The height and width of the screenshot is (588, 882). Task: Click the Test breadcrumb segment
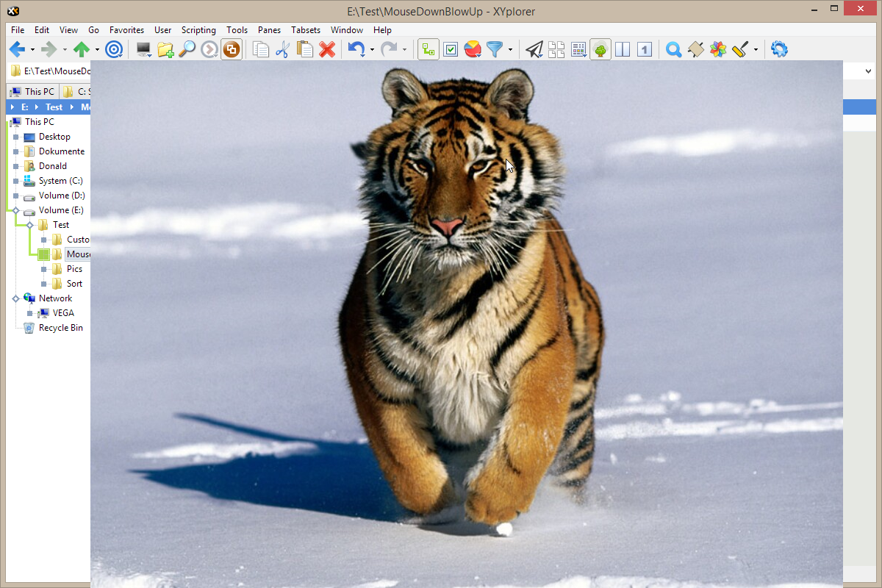click(54, 107)
